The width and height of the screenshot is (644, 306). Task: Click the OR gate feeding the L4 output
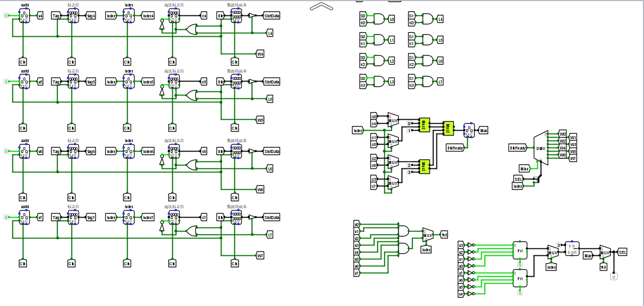pyautogui.click(x=192, y=29)
